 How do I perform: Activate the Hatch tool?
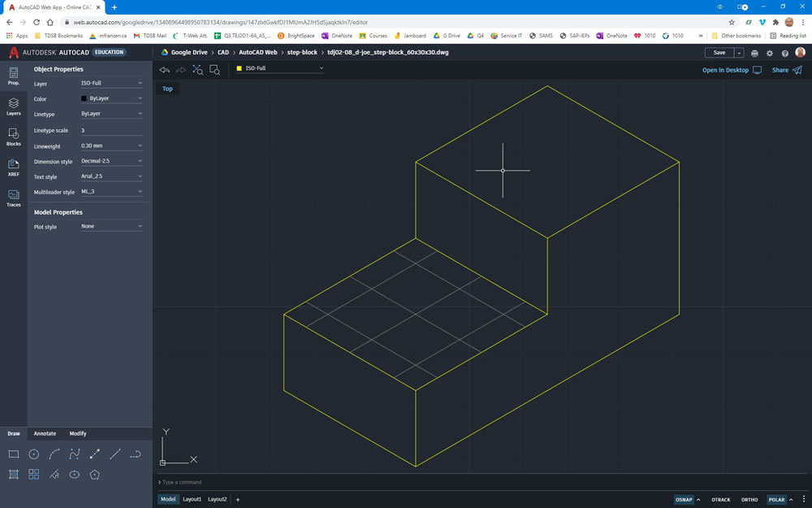[x=14, y=475]
